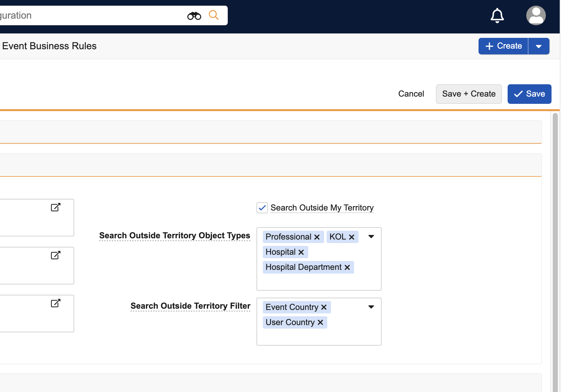Open the notifications bell
This screenshot has height=392, width=561.
pyautogui.click(x=497, y=15)
